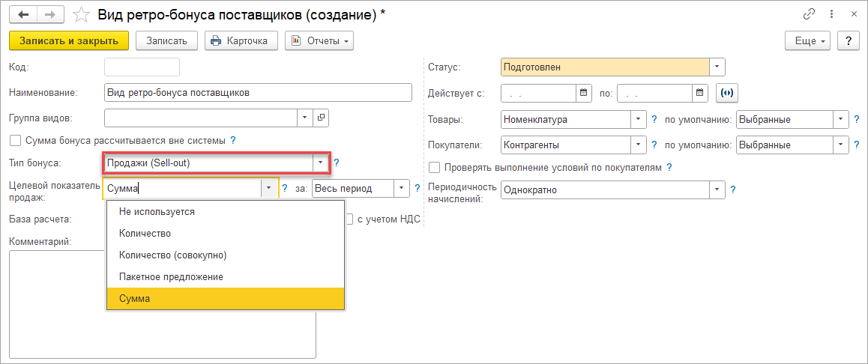Click help question mark next to Тип бонуса

click(x=337, y=163)
